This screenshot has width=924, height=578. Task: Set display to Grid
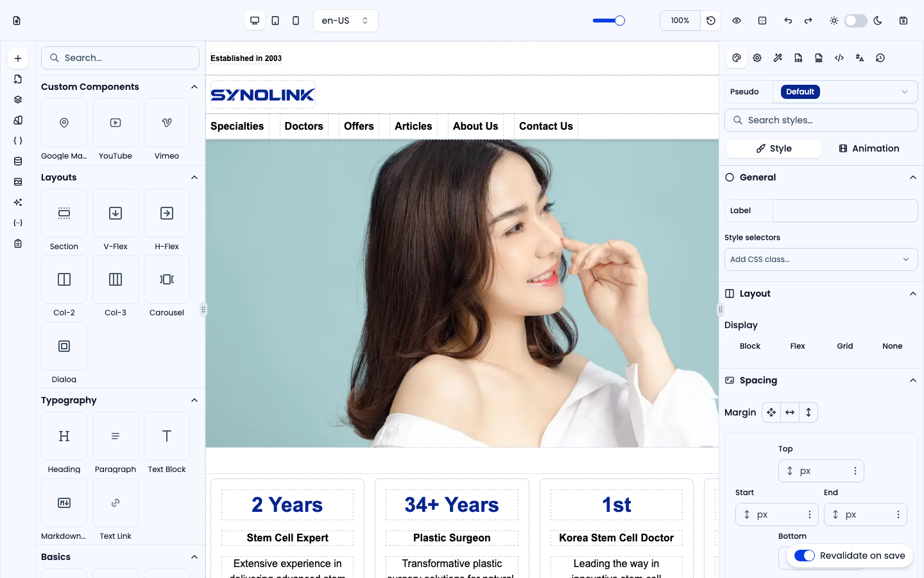(x=845, y=346)
